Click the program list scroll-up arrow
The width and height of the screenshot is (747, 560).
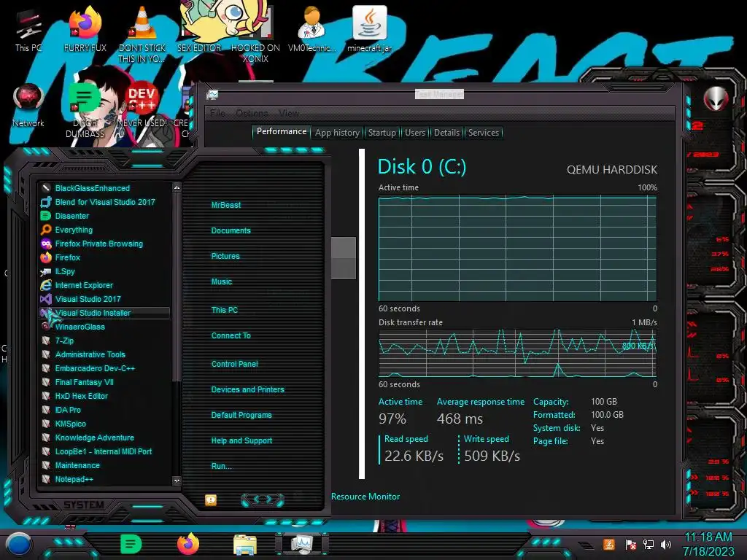177,187
